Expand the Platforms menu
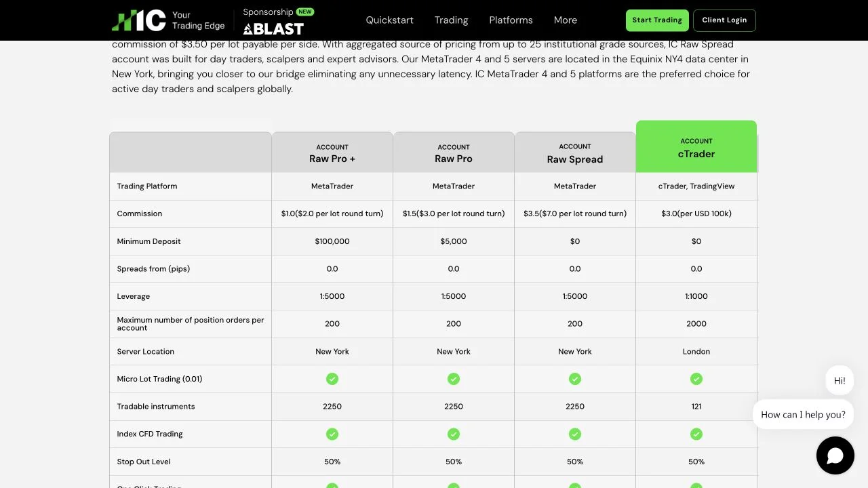The width and height of the screenshot is (868, 488). 511,20
